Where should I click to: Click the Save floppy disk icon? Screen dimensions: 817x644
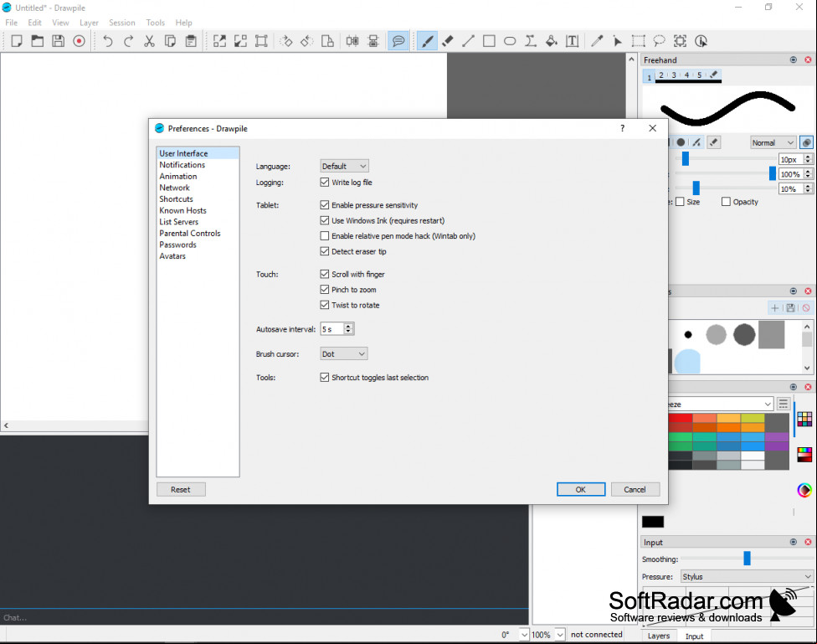pyautogui.click(x=58, y=41)
